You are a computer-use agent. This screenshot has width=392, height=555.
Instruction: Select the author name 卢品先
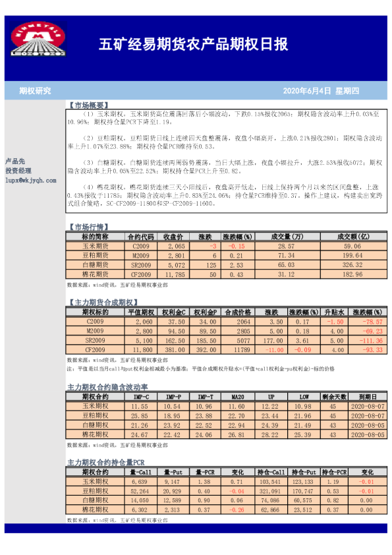[15, 161]
